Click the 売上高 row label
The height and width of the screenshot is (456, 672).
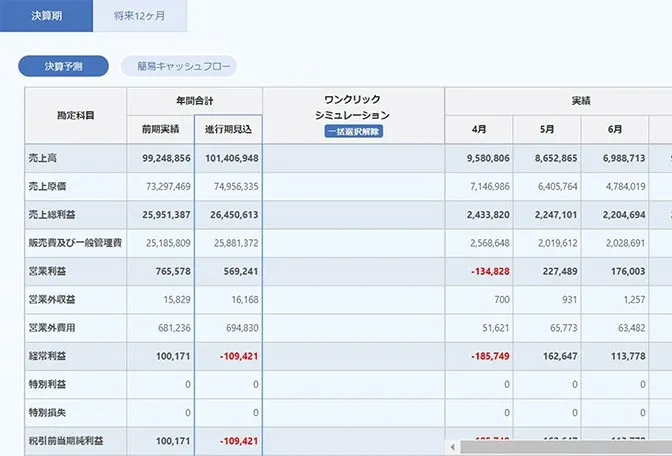click(x=42, y=158)
